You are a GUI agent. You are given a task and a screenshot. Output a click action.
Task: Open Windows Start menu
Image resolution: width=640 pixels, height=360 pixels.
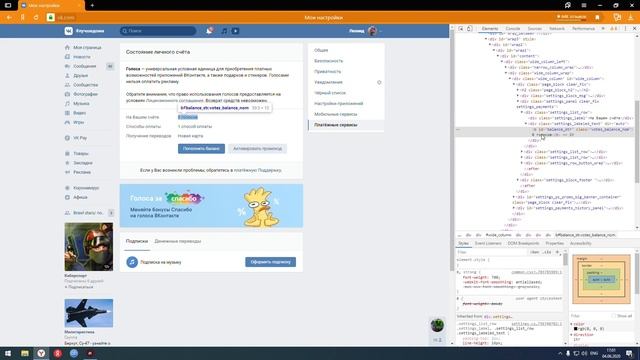point(8,353)
